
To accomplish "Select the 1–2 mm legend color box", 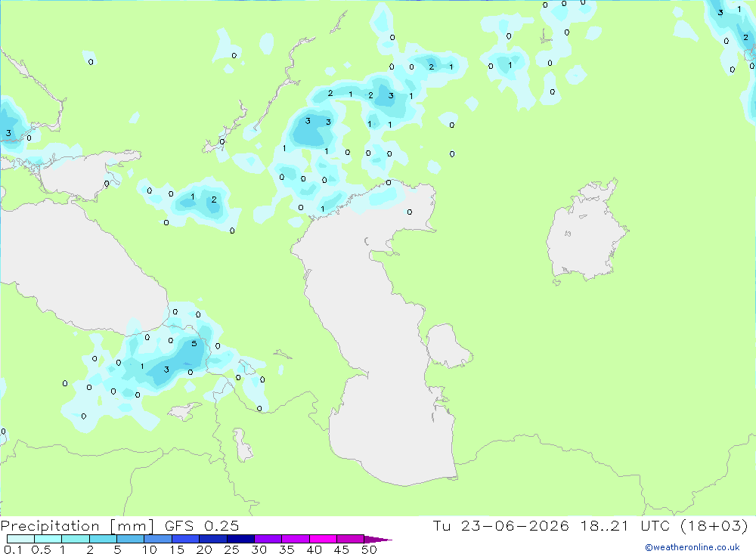I will (76, 539).
